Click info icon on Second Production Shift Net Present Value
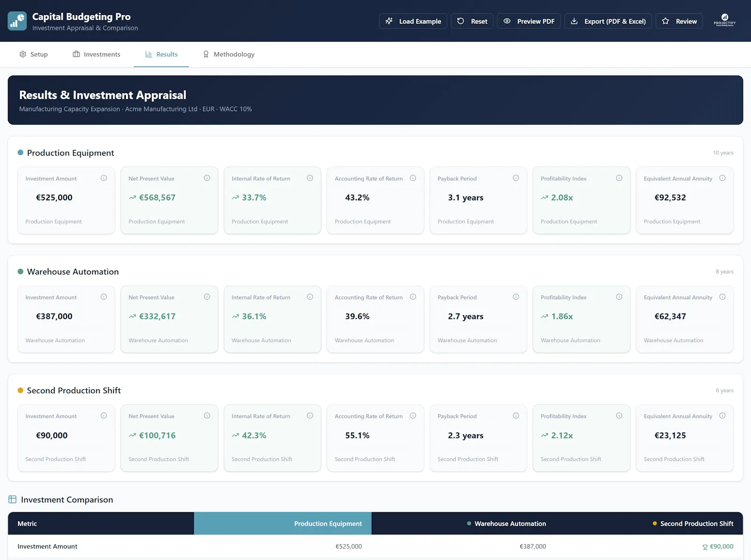 tap(207, 416)
